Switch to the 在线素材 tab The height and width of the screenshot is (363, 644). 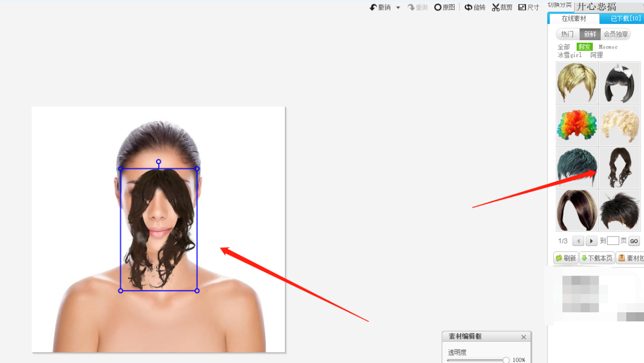pyautogui.click(x=574, y=19)
